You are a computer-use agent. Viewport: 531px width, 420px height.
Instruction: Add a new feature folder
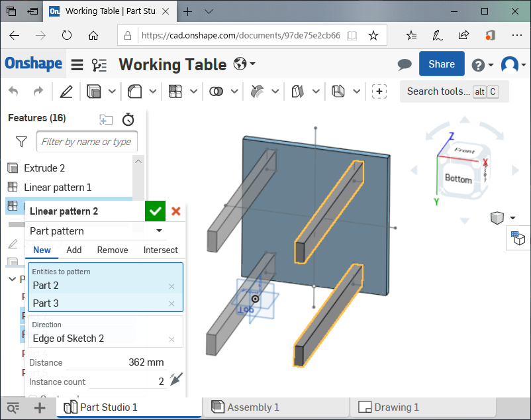pos(106,119)
